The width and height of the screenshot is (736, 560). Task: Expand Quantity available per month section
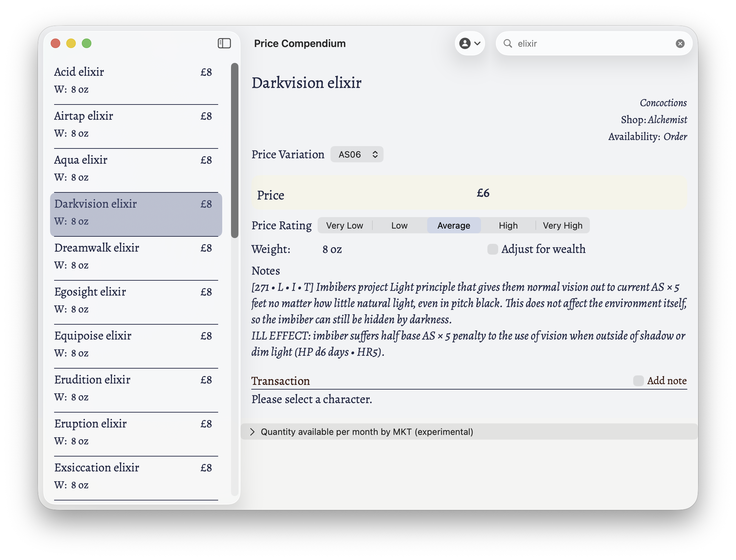[252, 432]
